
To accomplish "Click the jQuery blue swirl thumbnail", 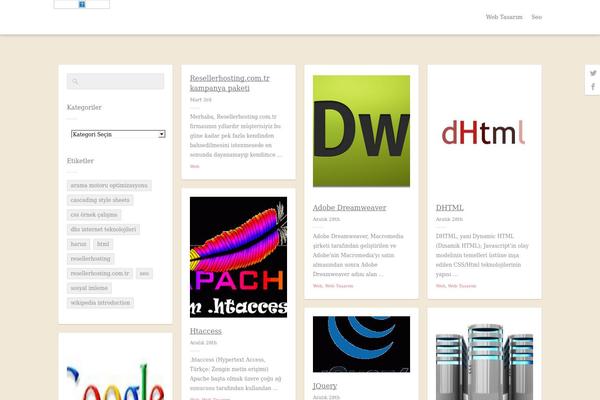I will 361,344.
